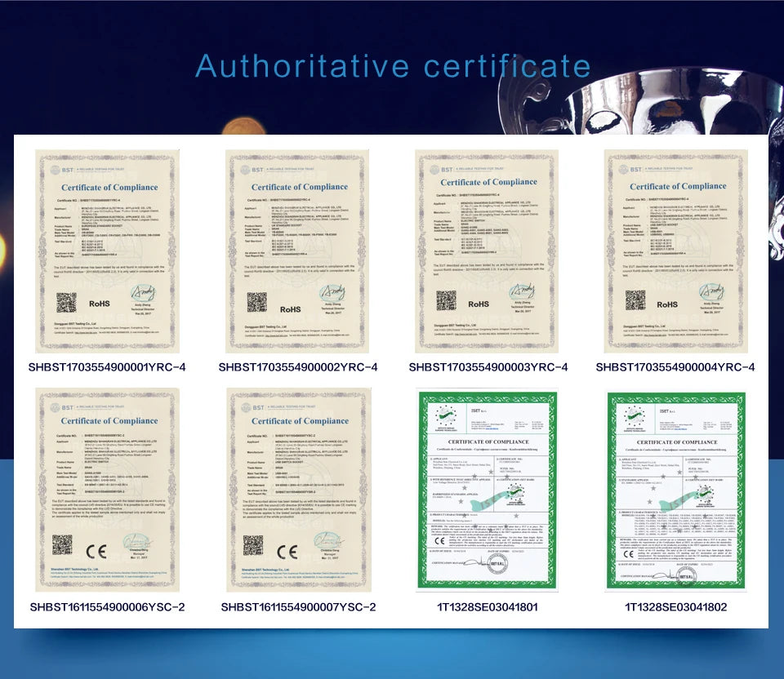Click the QR code on certificate SHBST1703554900001YRC-4
784x679 pixels.
[66, 303]
